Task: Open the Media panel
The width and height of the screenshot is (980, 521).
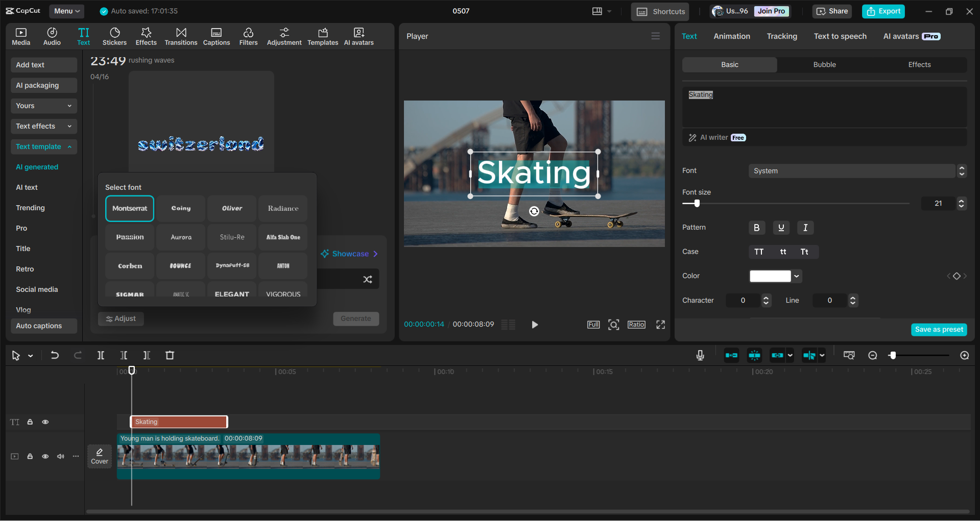Action: (x=21, y=36)
